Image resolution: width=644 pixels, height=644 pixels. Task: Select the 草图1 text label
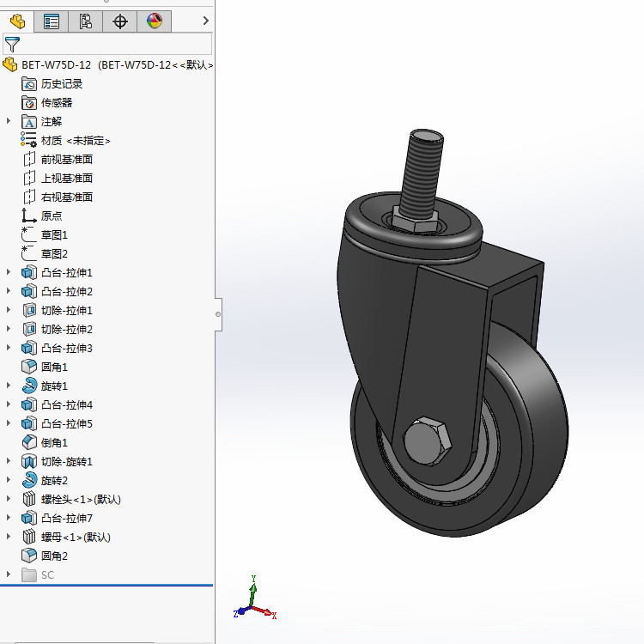coord(54,235)
